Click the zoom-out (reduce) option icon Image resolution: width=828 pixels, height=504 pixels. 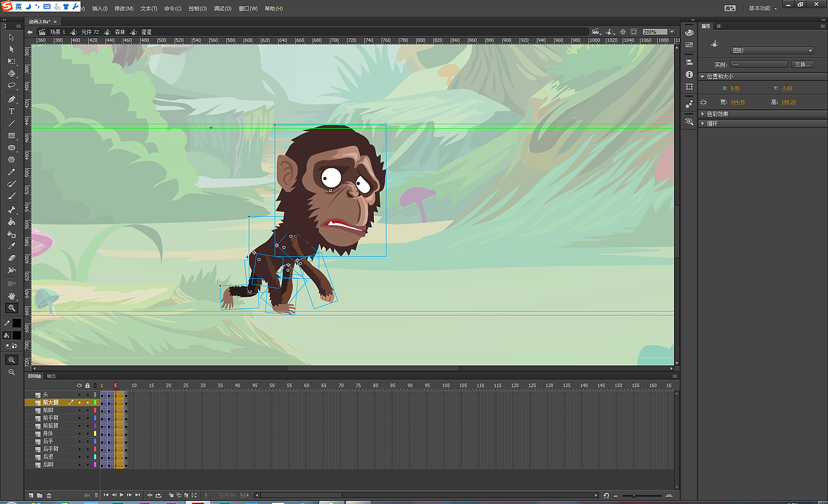tap(12, 372)
